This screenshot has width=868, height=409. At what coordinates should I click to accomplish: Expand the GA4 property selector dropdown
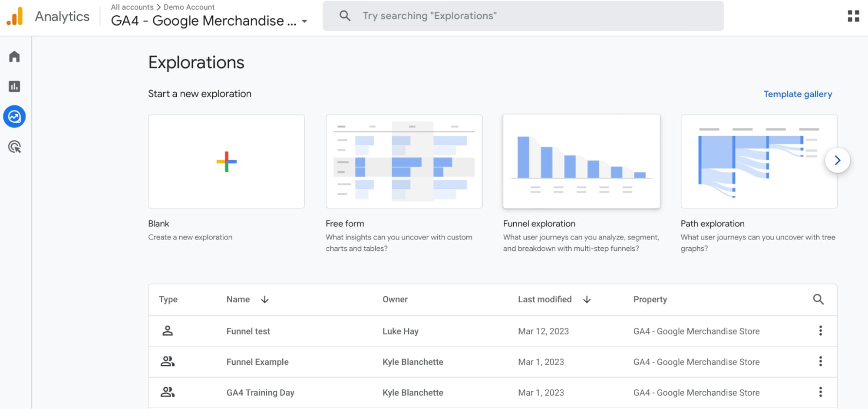(x=304, y=21)
